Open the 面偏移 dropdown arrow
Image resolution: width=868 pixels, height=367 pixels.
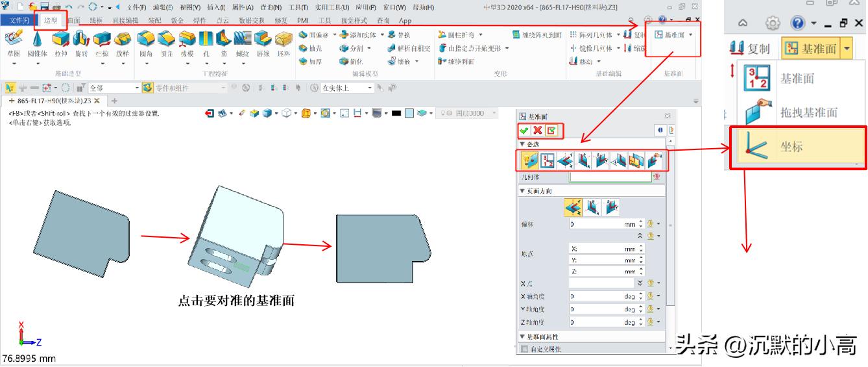(x=335, y=34)
